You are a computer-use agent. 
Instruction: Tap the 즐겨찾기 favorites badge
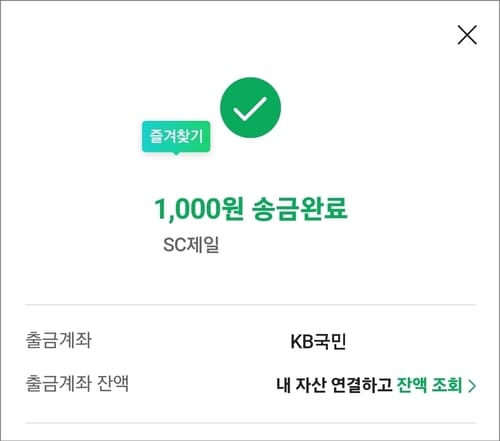point(176,137)
